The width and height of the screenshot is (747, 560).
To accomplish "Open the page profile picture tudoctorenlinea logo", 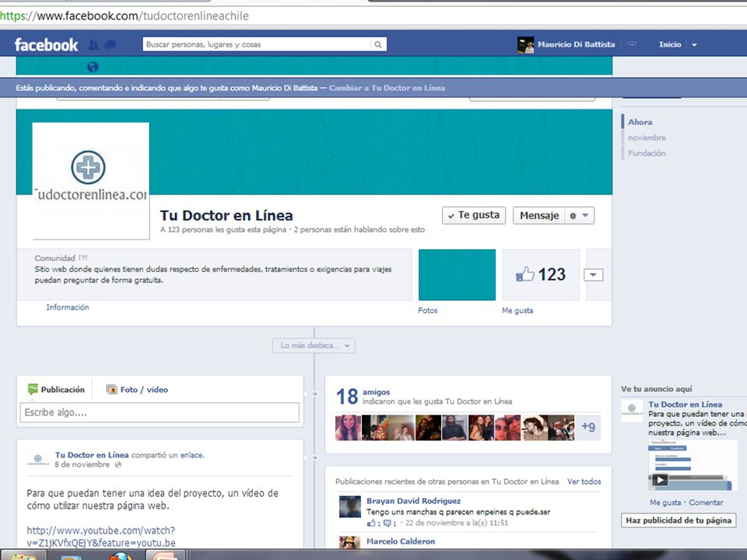I will coord(90,180).
